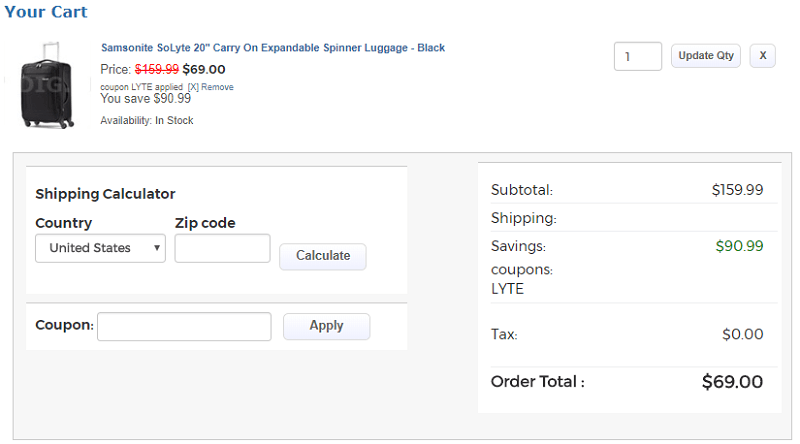Open the Country dropdown showing United States
Image resolution: width=800 pixels, height=444 pixels.
coord(100,248)
